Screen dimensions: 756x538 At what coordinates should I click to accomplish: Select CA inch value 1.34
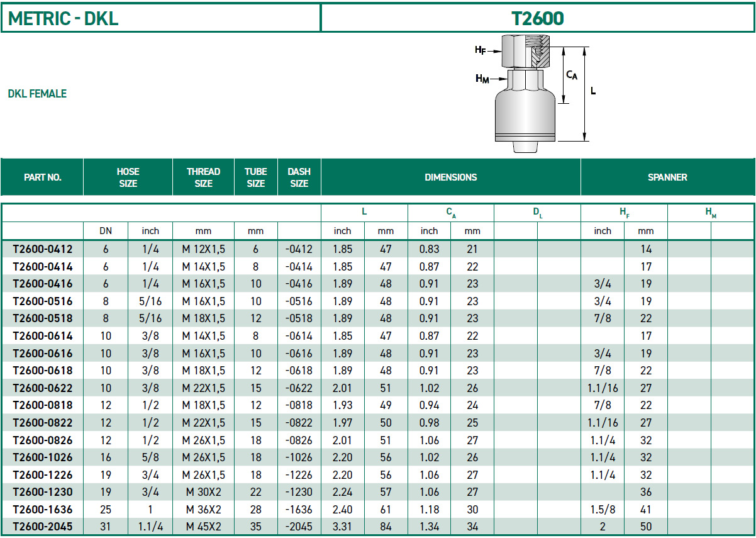(429, 527)
